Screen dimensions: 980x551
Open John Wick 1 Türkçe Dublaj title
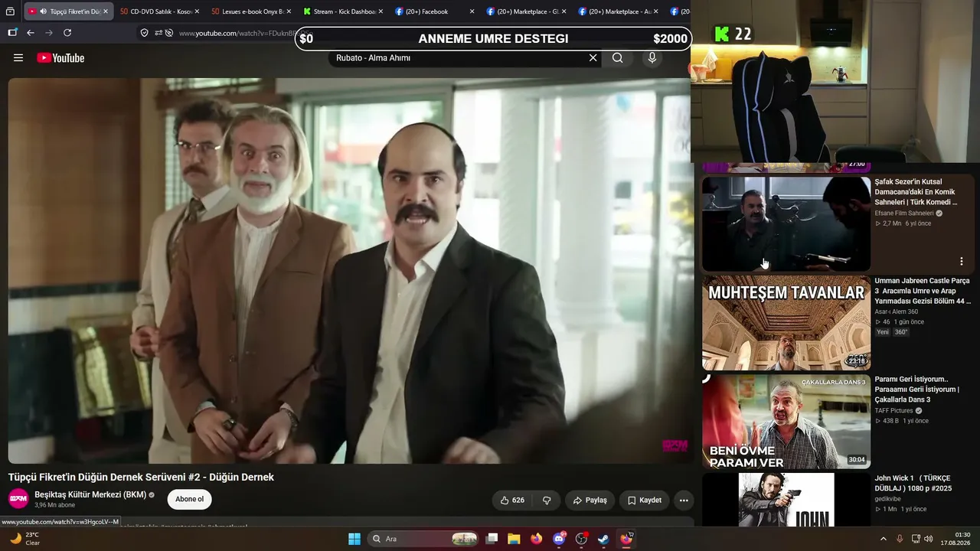pos(913,484)
